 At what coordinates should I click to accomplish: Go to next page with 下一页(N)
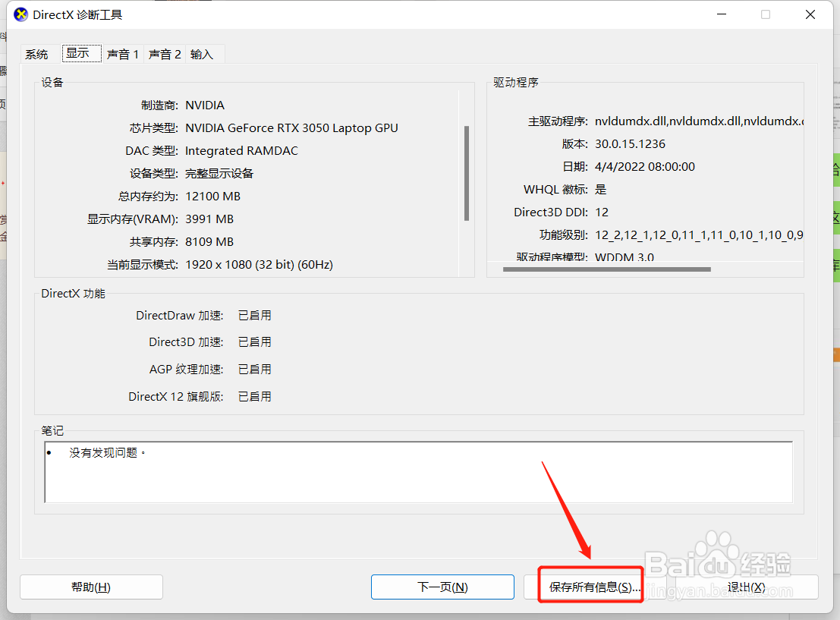point(442,587)
